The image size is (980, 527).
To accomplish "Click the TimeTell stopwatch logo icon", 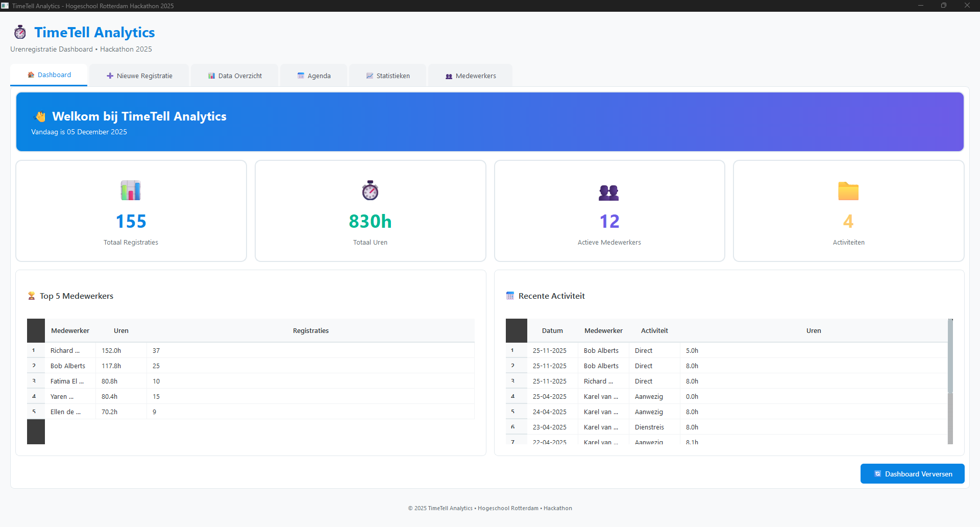I will coord(20,32).
